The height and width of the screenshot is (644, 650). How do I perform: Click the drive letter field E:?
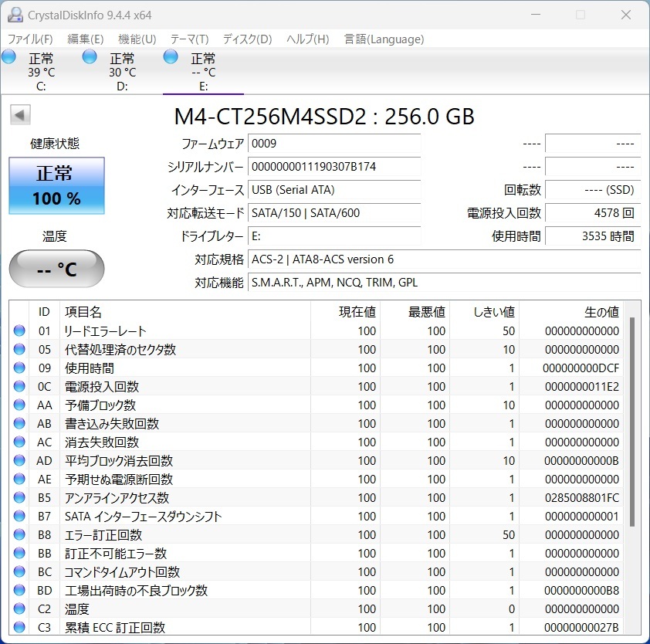334,236
